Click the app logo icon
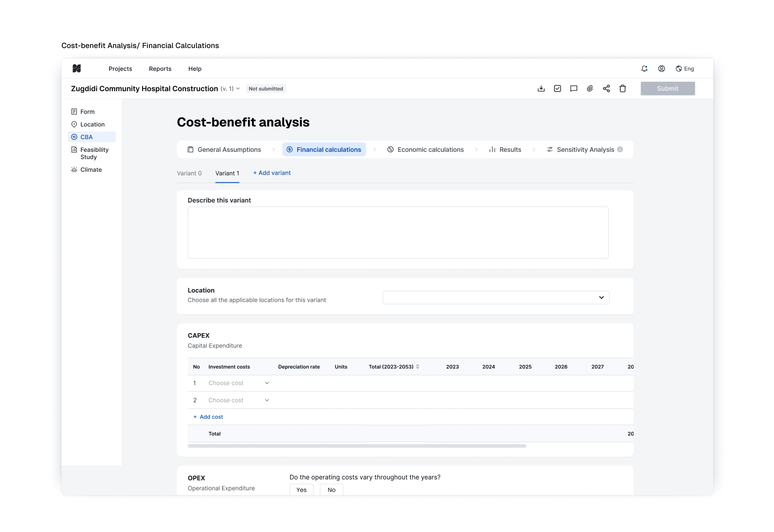The width and height of the screenshot is (774, 532). click(x=77, y=69)
